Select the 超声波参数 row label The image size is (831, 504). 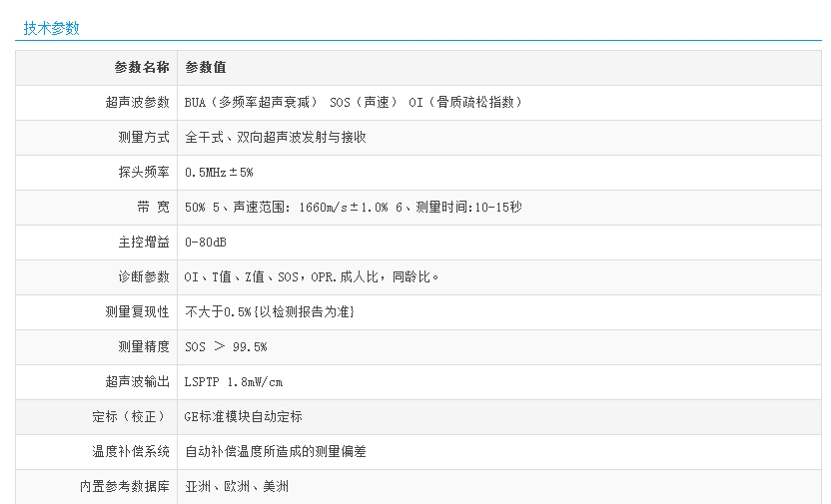tap(137, 102)
